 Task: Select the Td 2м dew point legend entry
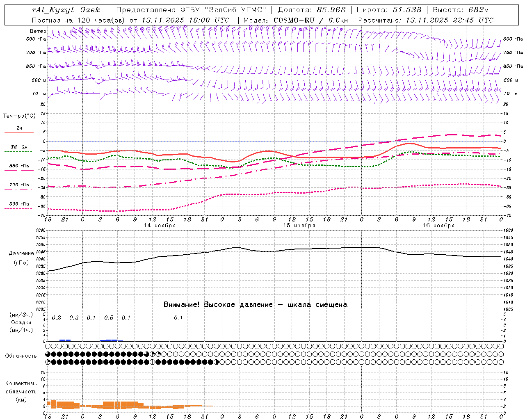pos(19,147)
